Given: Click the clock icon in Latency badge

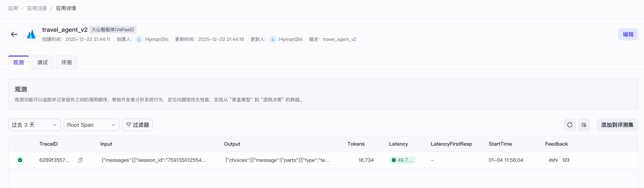Looking at the screenshot, I should (394, 160).
